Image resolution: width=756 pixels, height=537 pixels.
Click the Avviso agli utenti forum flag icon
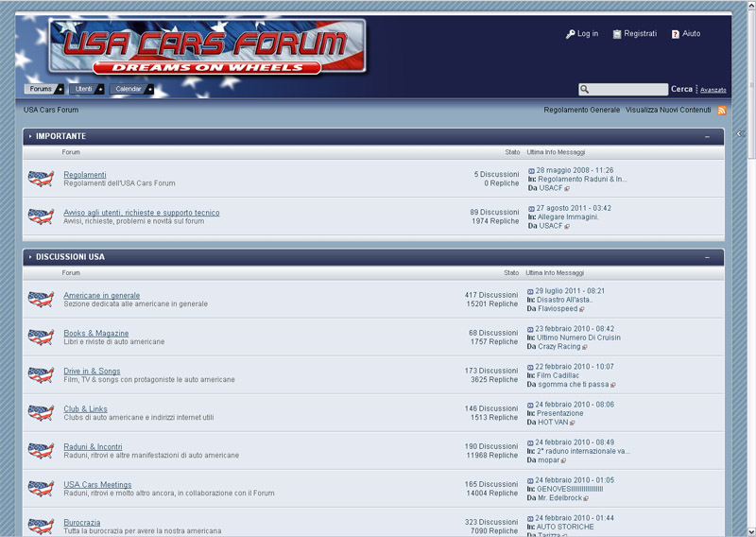click(41, 217)
